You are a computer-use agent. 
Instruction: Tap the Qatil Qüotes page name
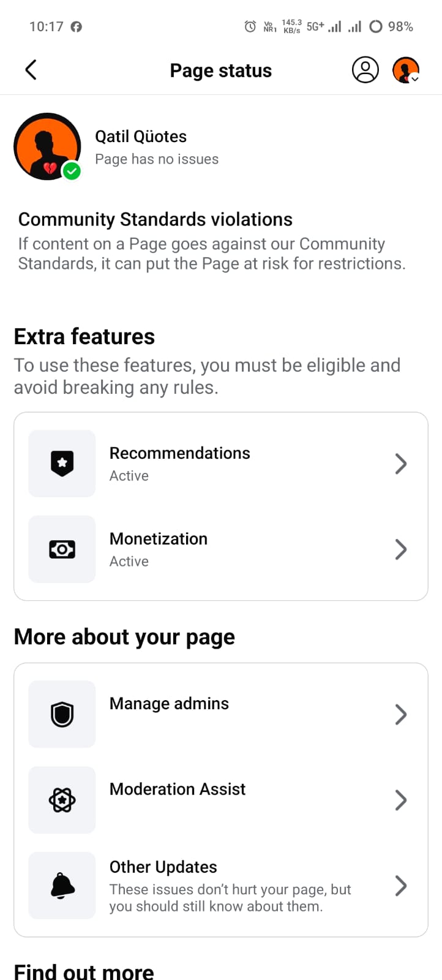point(141,137)
